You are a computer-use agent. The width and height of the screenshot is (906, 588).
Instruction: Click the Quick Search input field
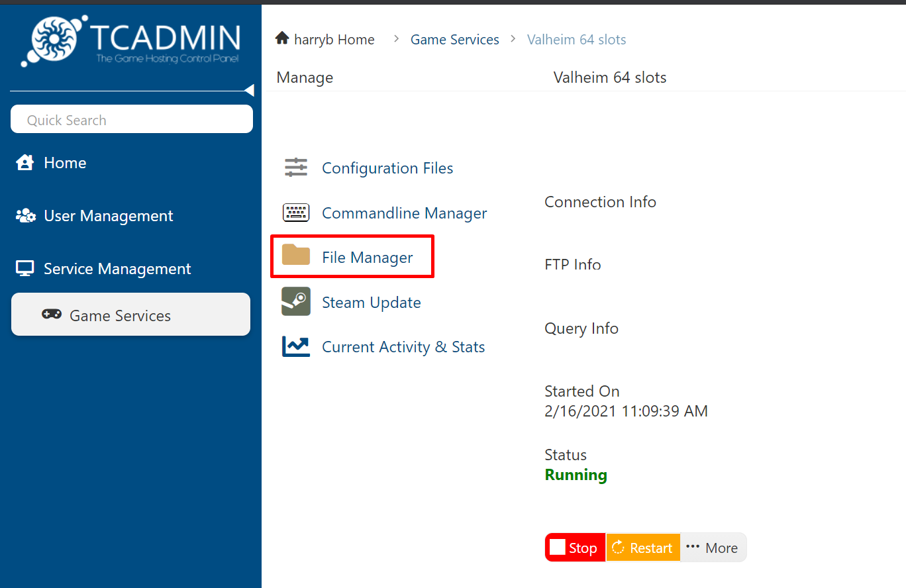132,120
